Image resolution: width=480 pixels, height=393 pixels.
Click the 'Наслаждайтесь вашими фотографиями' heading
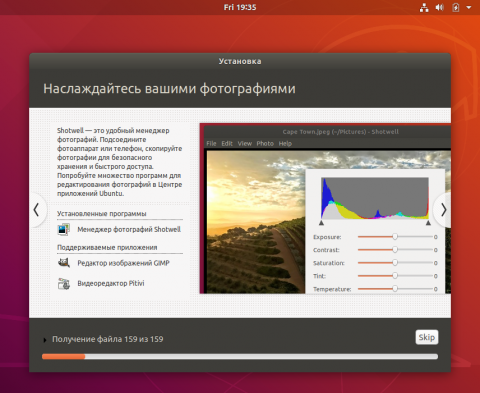coord(169,89)
